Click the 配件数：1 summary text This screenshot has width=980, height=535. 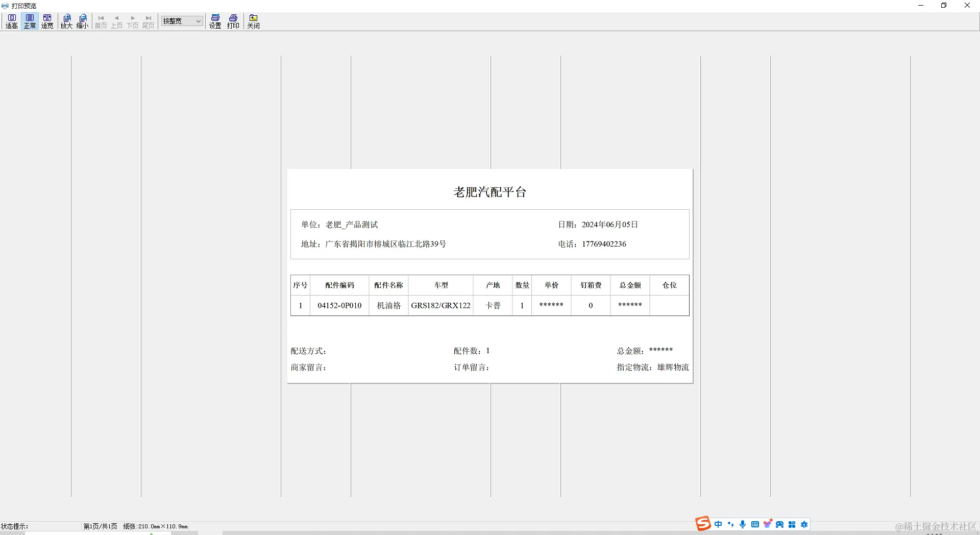coord(472,351)
